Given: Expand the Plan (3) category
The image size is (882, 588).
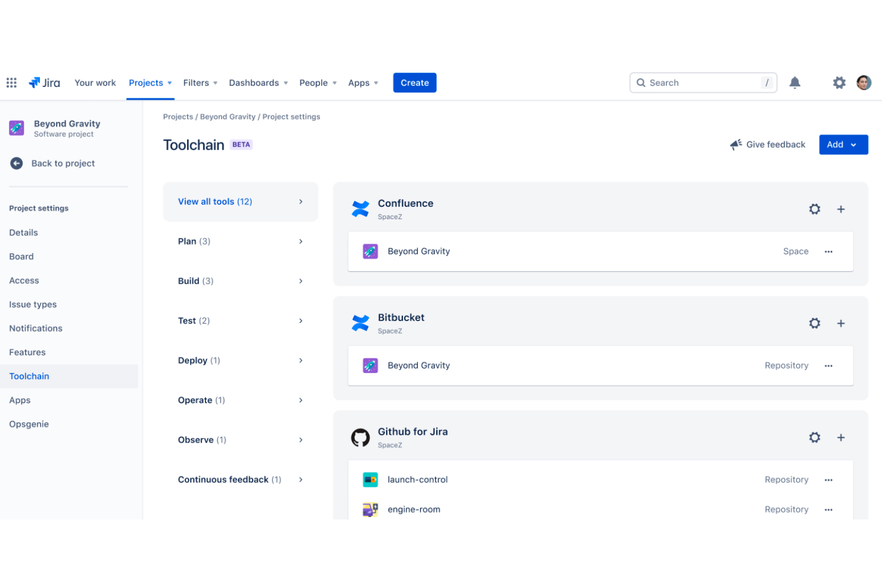Looking at the screenshot, I should click(241, 241).
